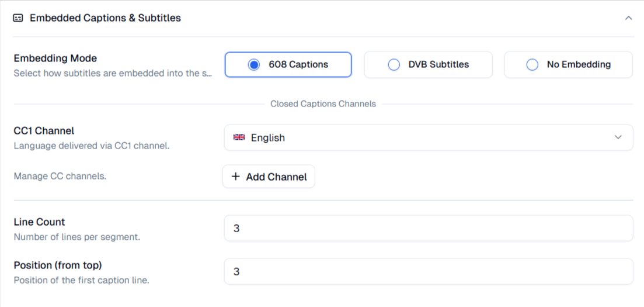The image size is (644, 307).
Task: Click into the Position (from top) field
Action: coord(428,271)
